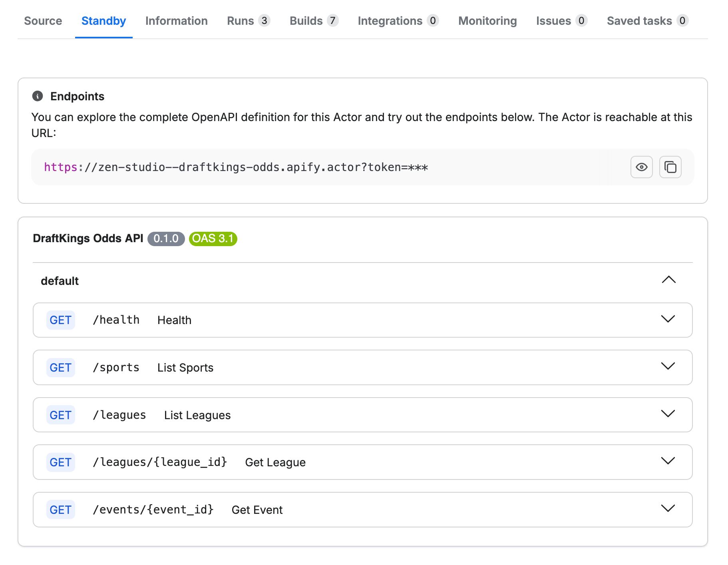Expand the Get League endpoint details
The image size is (728, 565).
668,461
